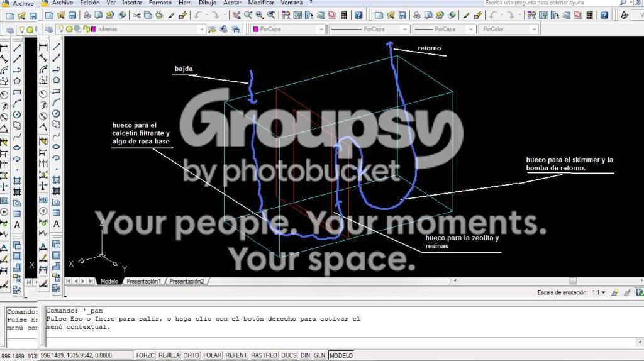This screenshot has width=644, height=361.
Task: Toggle POLAR tracking
Action: (212, 355)
